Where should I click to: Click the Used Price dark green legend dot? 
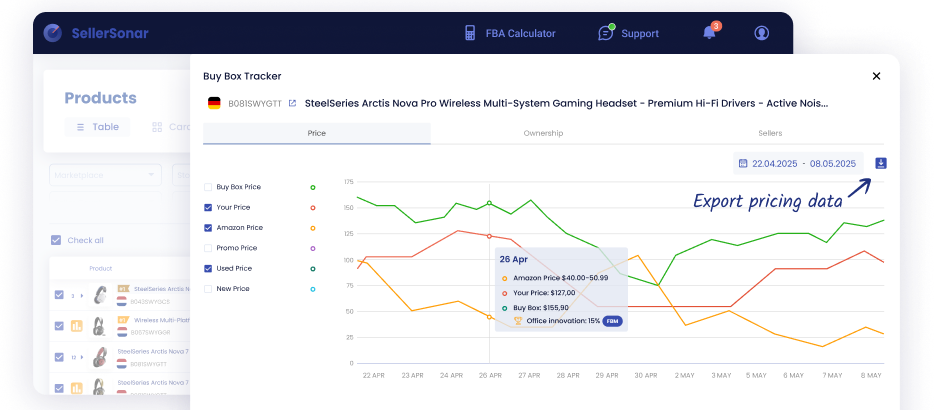312,269
